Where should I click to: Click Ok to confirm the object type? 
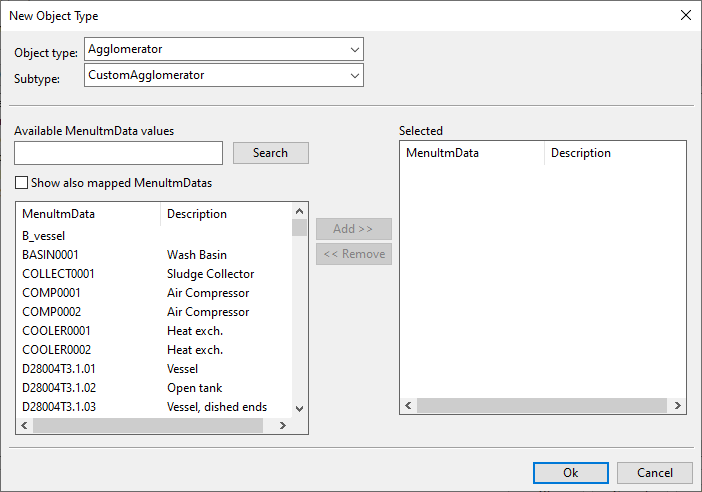(570, 473)
